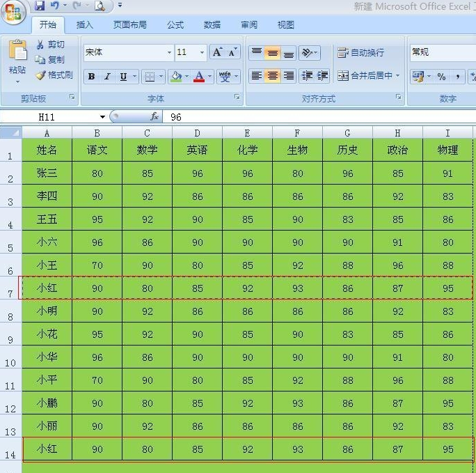This screenshot has width=476, height=473.
Task: Click the Paste (粘贴) clipboard icon
Action: pos(17,49)
